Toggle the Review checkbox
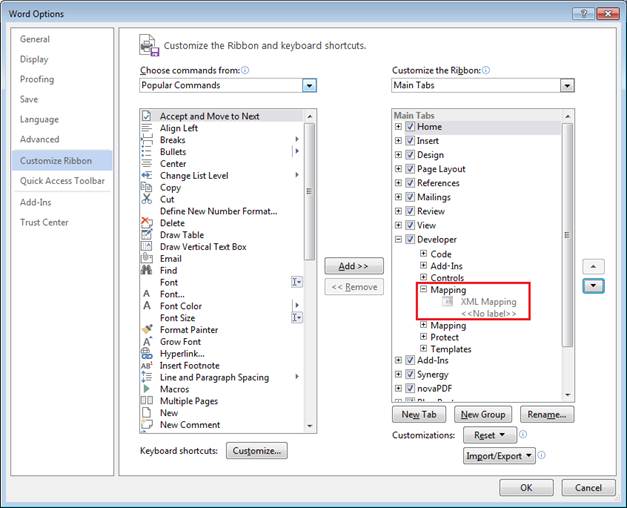The image size is (627, 508). 410,211
